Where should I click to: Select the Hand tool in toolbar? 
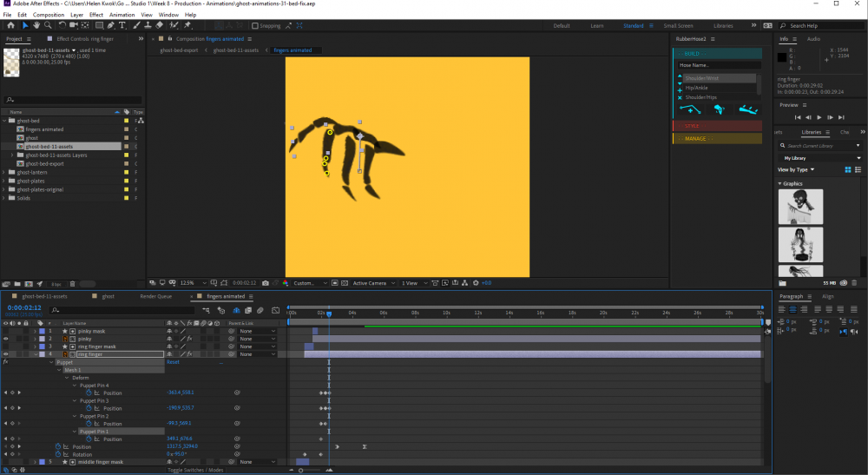point(36,25)
